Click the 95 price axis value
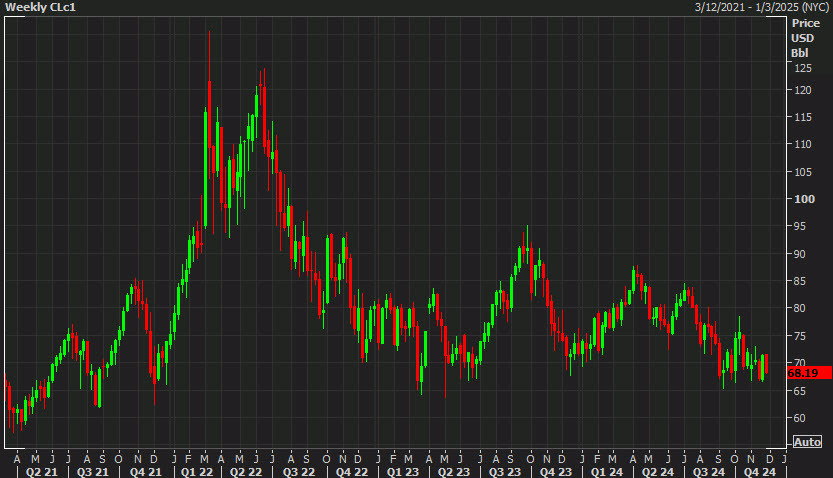The image size is (833, 478). click(x=800, y=226)
